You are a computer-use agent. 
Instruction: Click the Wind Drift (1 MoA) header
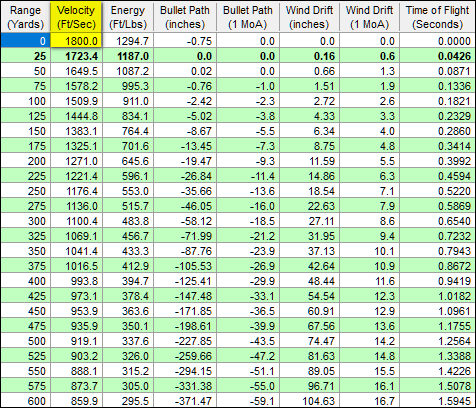[370, 17]
